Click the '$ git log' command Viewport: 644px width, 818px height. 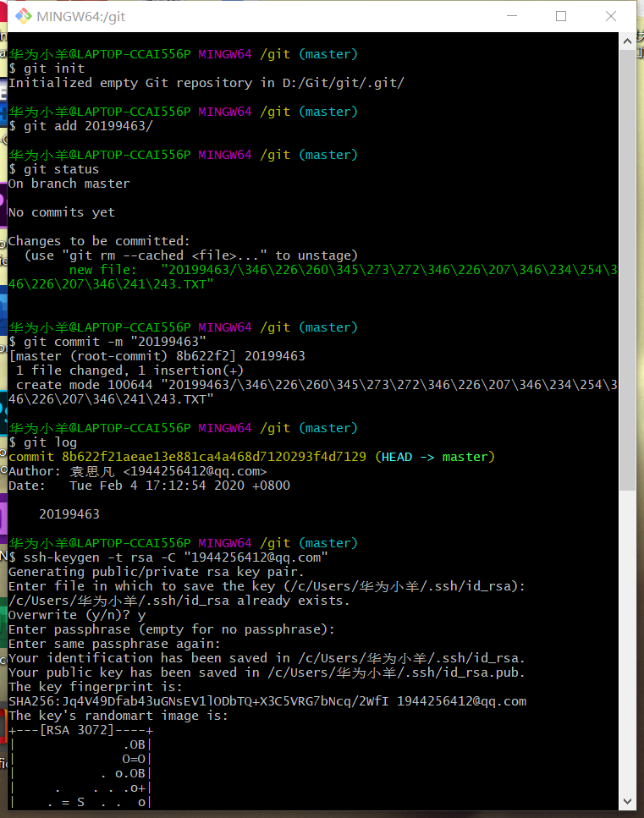[x=43, y=442]
